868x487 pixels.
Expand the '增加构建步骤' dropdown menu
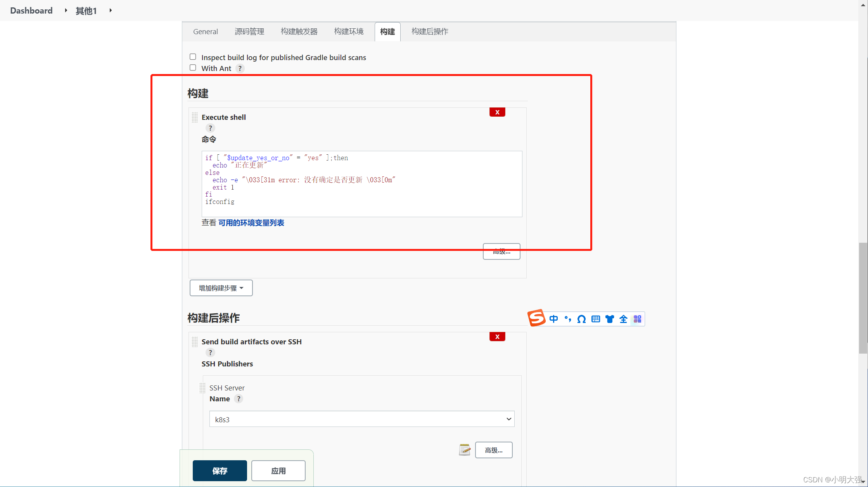pos(221,288)
